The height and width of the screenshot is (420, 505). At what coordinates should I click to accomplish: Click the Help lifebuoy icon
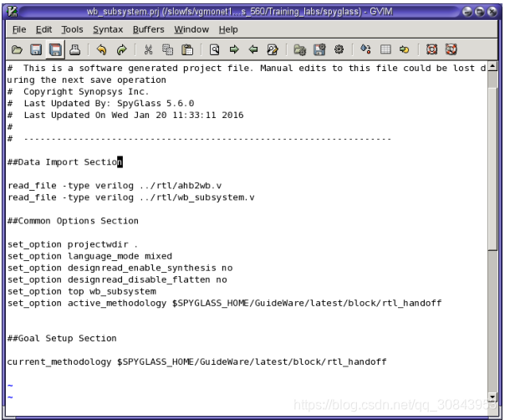(431, 49)
